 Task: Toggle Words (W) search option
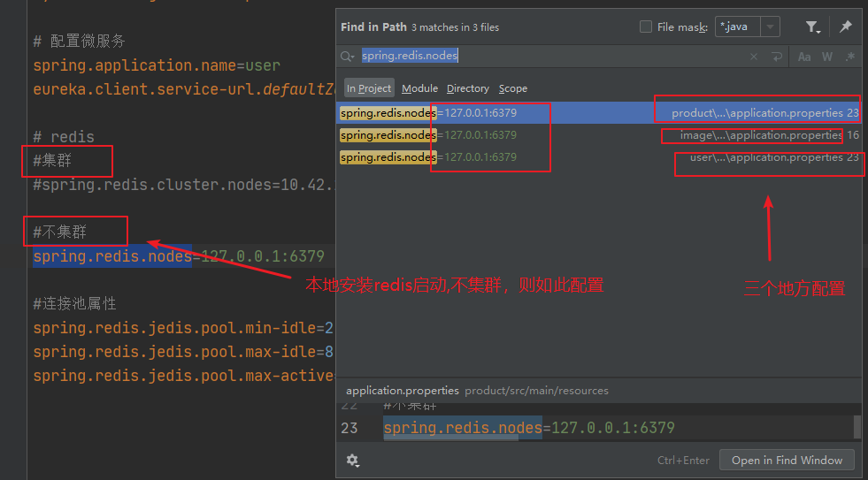click(x=827, y=57)
